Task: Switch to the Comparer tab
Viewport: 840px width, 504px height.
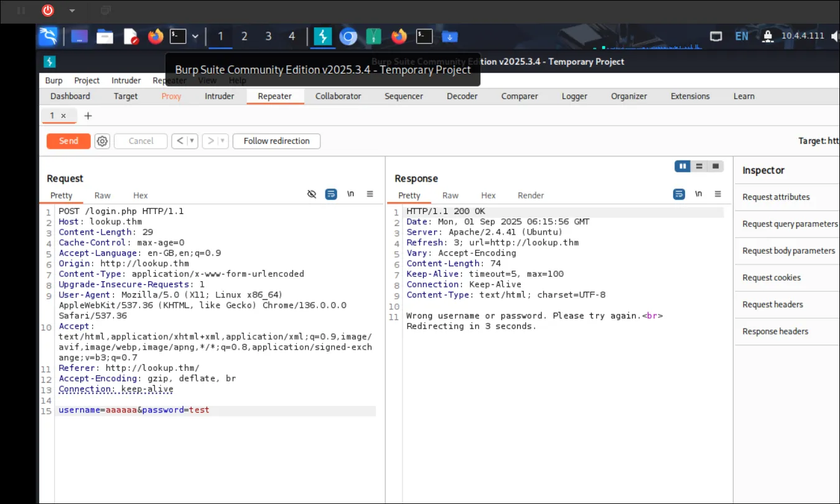Action: [x=520, y=96]
